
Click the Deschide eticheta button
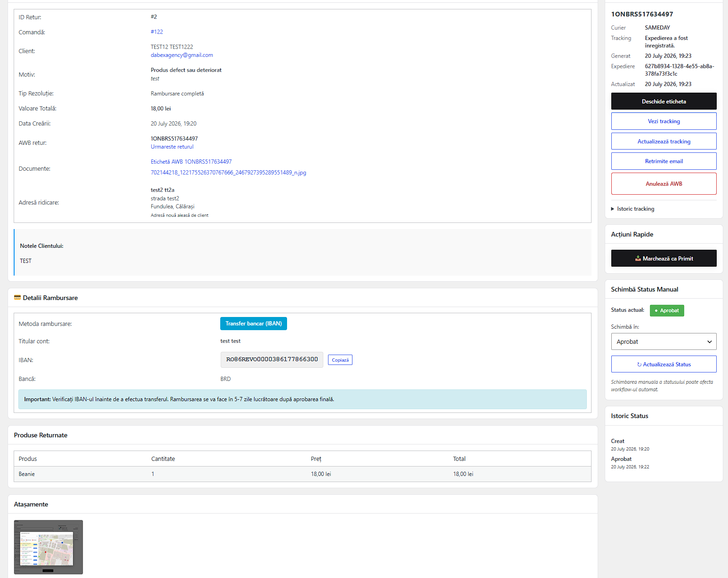664,101
